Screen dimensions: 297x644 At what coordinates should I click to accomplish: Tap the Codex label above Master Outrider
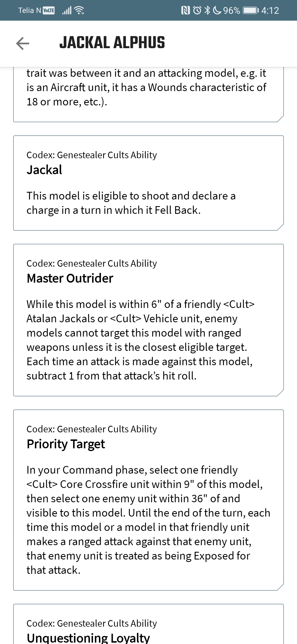coord(92,263)
